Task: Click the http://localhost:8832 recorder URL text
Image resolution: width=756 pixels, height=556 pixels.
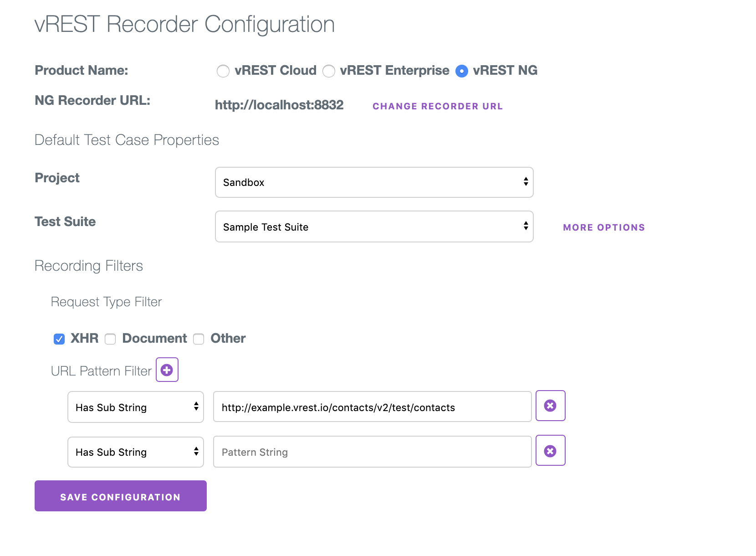Action: 279,105
